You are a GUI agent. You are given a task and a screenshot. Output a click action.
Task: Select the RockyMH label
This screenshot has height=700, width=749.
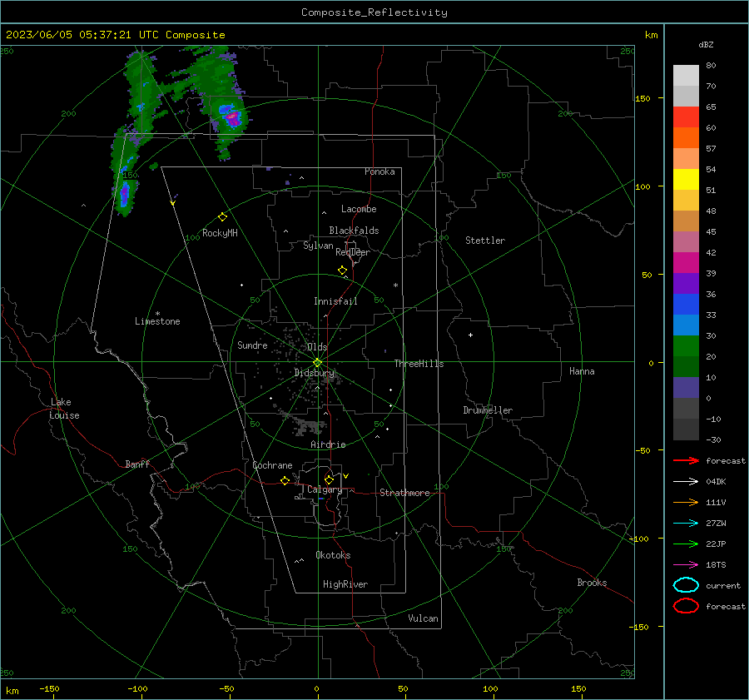[220, 233]
